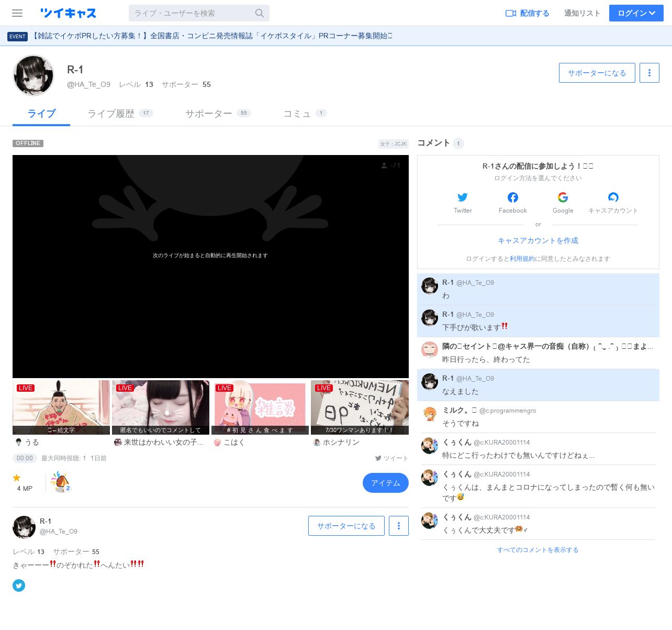Switch to the ライブ tab

coord(41,114)
